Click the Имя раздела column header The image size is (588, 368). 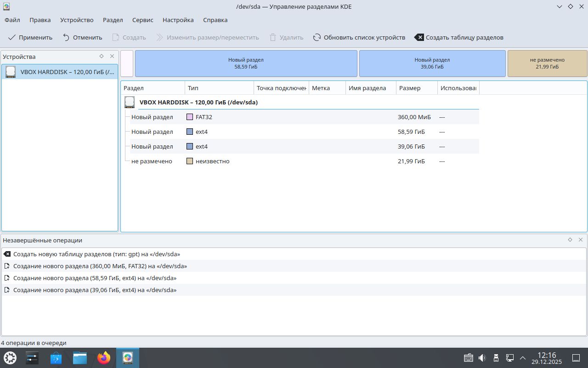click(x=371, y=88)
